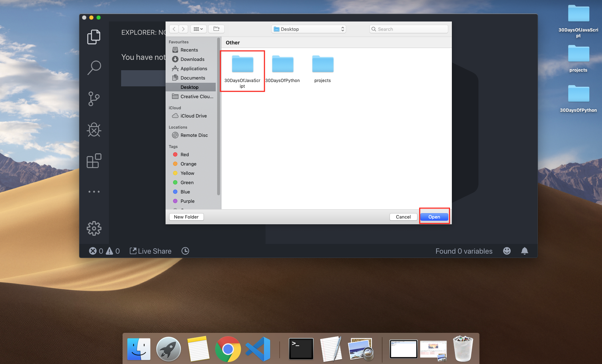Viewport: 602px width, 364px height.
Task: Open the Extensions view
Action: [x=94, y=161]
